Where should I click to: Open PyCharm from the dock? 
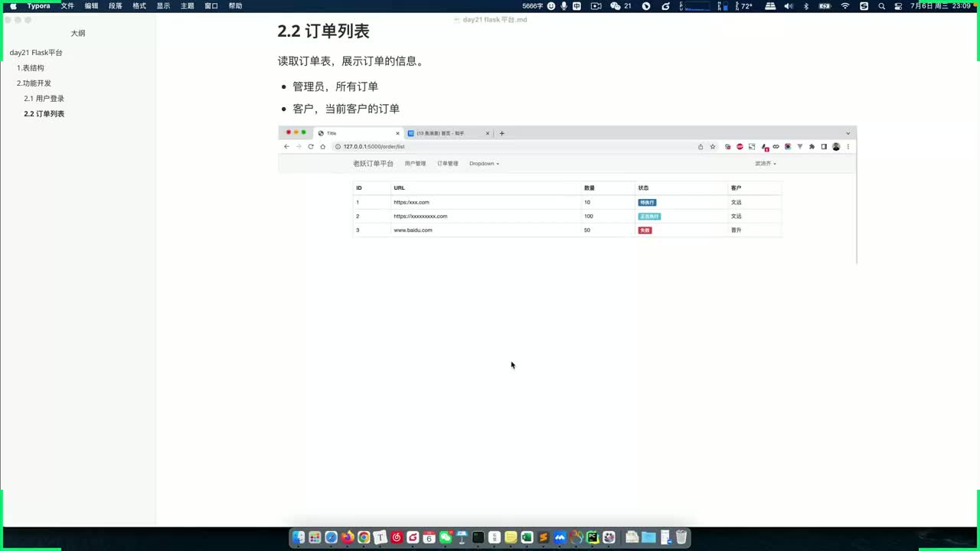[593, 538]
